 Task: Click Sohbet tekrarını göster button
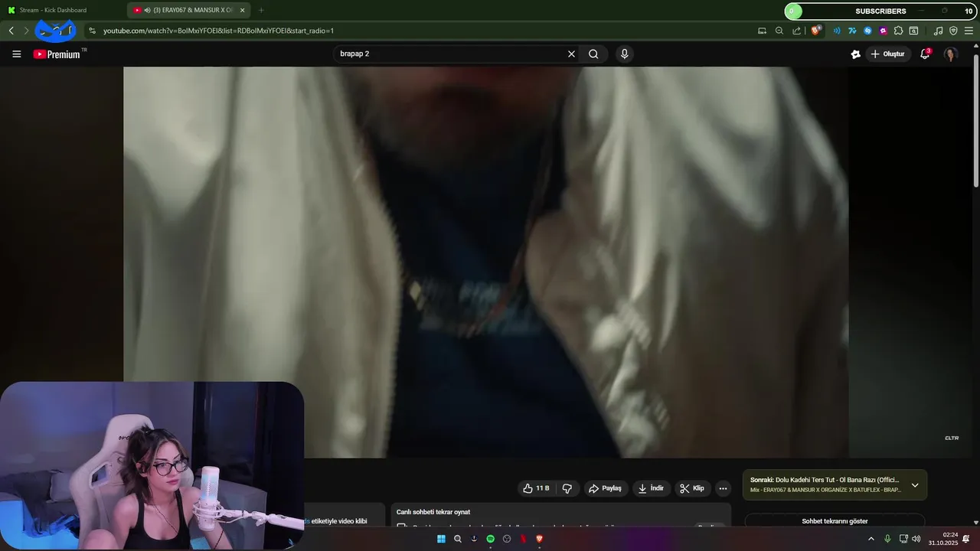pos(835,521)
